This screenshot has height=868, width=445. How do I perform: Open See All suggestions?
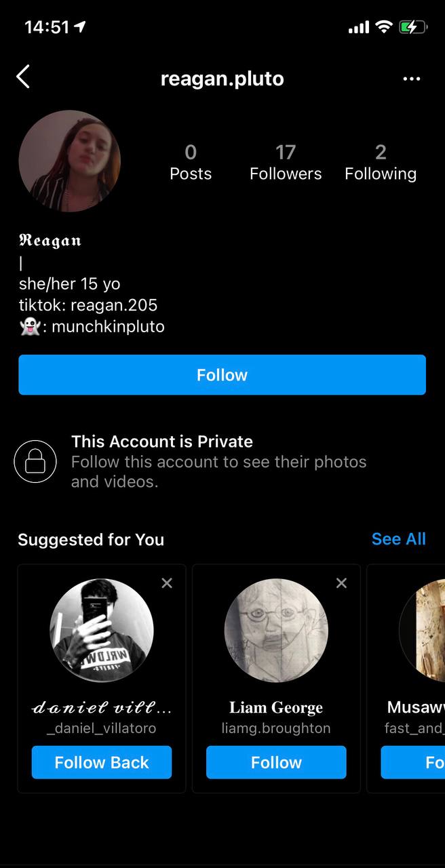[x=398, y=539]
